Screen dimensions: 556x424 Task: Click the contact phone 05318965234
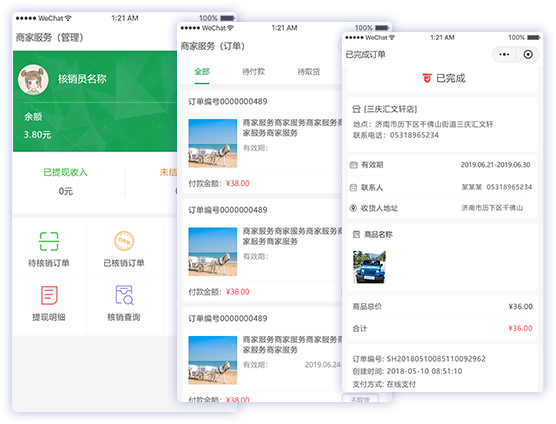tap(414, 135)
